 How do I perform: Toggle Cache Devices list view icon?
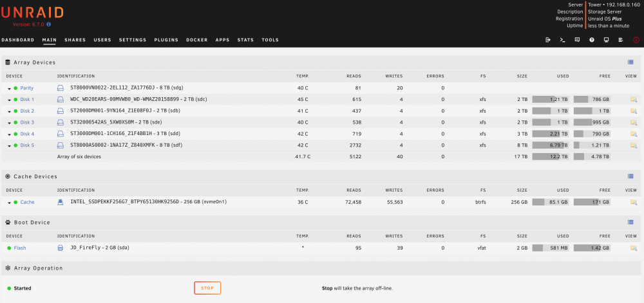[630, 176]
